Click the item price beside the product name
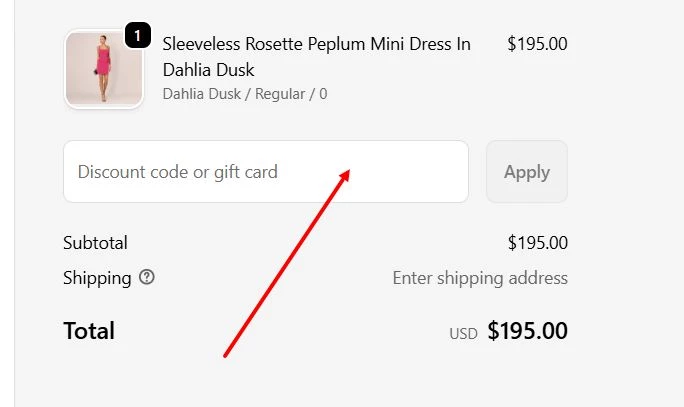The image size is (684, 407). 537,44
